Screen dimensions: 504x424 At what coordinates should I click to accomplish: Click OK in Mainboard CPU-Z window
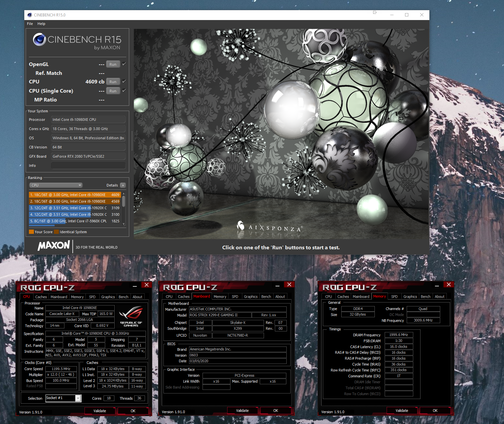tap(276, 411)
